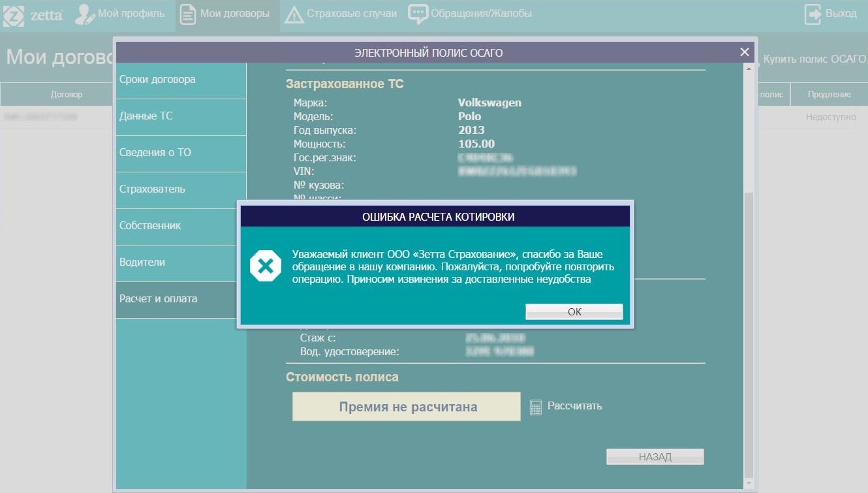Select Сроки договора step
The width and height of the screenshot is (868, 493).
point(181,81)
